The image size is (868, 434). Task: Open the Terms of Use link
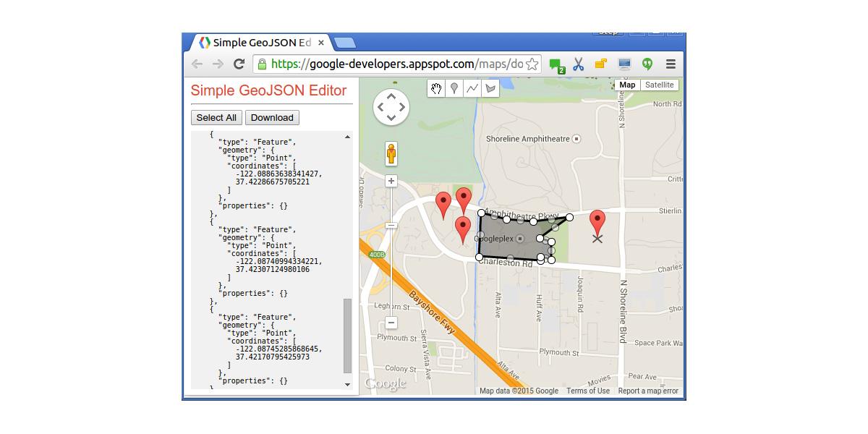tap(588, 391)
